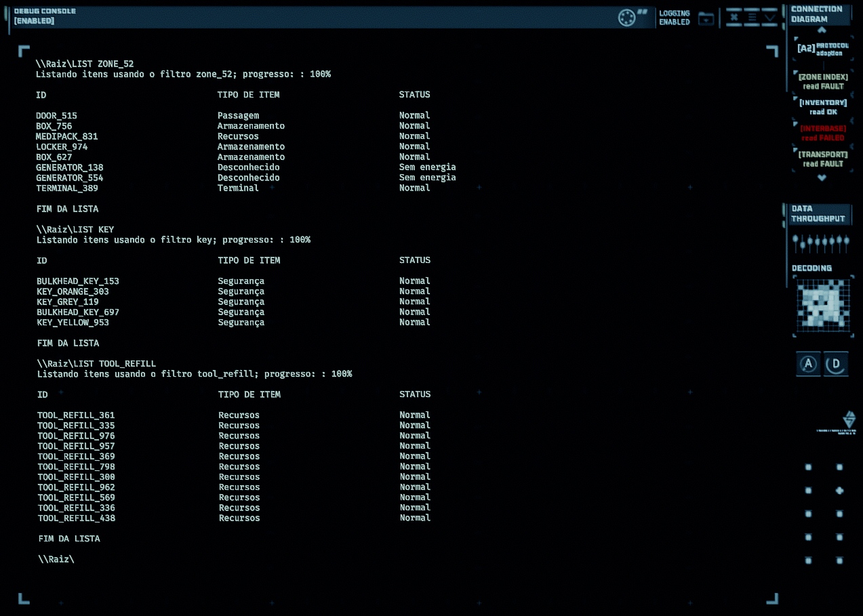
Task: Toggle the DEBUG CONSOLE [ENABLED] label
Action: point(45,16)
